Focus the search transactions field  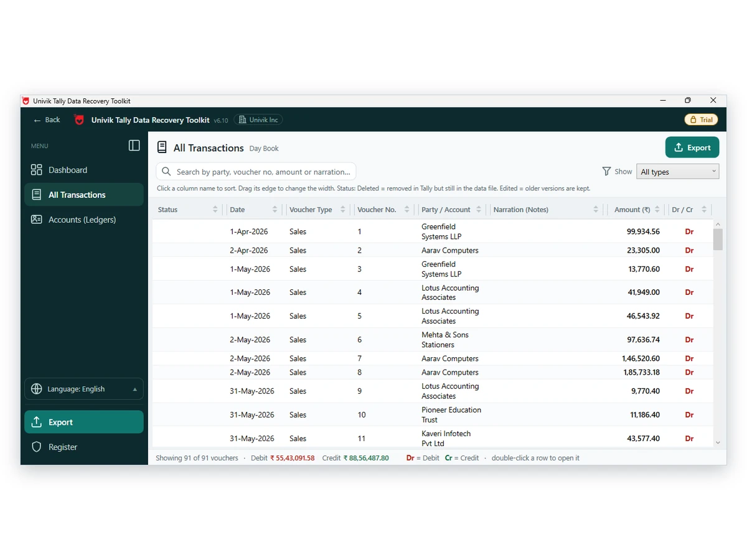(x=256, y=172)
